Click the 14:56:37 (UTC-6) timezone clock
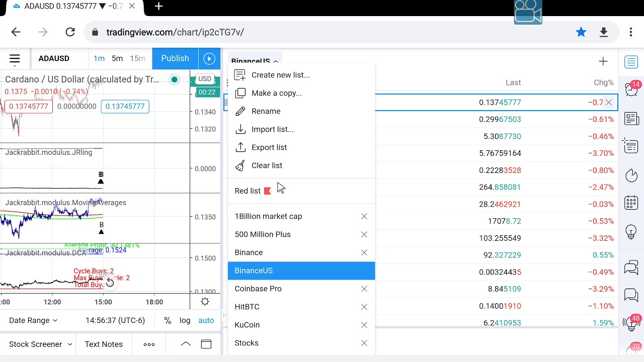The width and height of the screenshot is (644, 362). [x=115, y=320]
